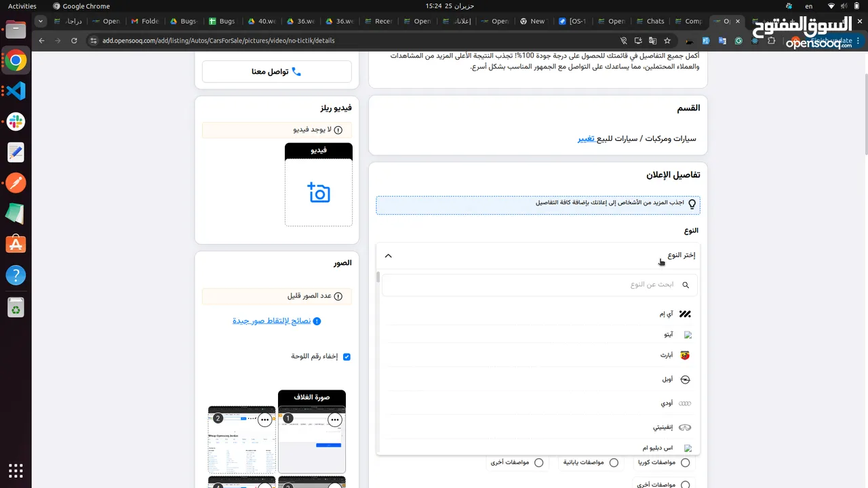868x488 pixels.
Task: Open options menu on image 2
Action: (x=264, y=420)
